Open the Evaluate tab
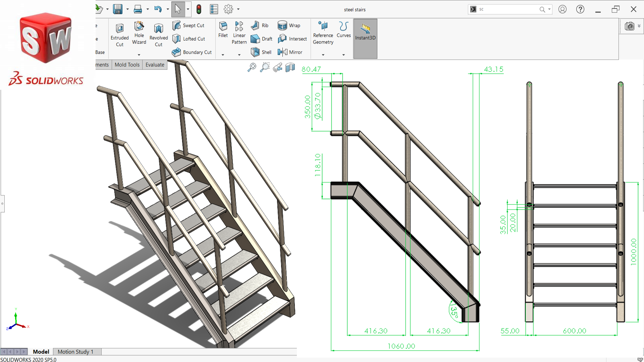 155,65
